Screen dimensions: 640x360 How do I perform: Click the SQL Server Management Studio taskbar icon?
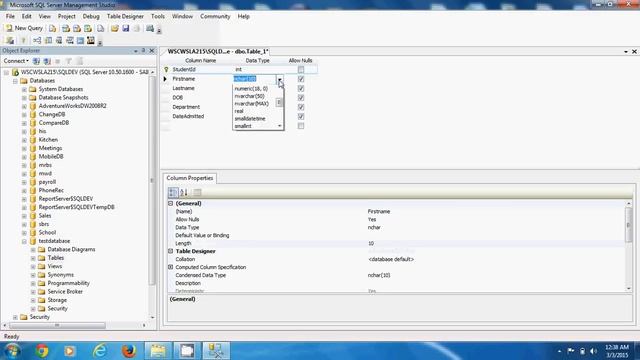pos(216,351)
